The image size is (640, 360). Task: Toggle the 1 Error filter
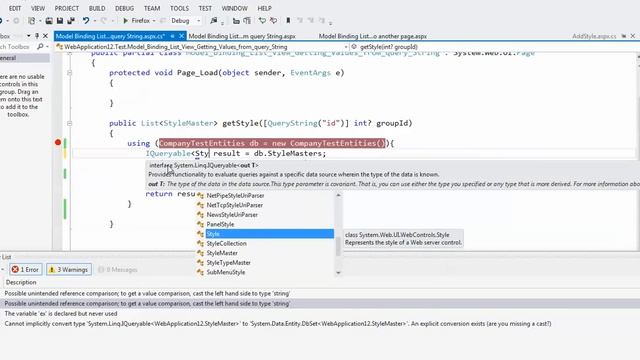25,269
